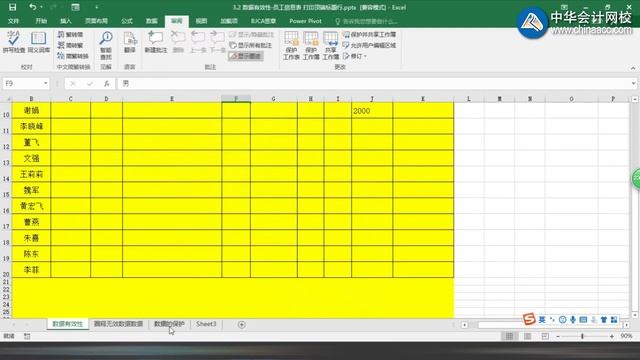Undo the last action
Viewport: 640px width, 360px height.
click(32, 7)
